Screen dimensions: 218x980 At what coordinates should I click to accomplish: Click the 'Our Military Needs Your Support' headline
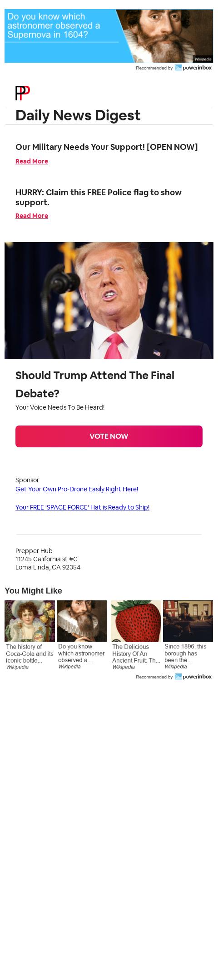[107, 147]
